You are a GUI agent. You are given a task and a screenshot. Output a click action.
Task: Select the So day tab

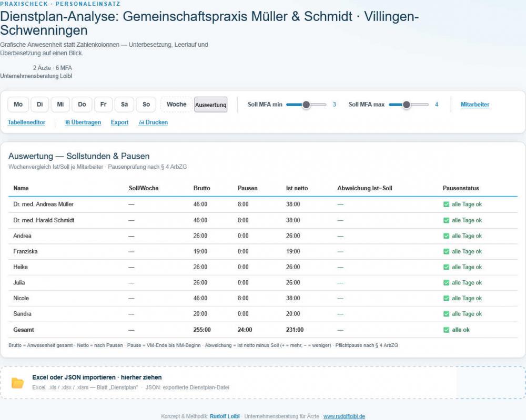[146, 104]
